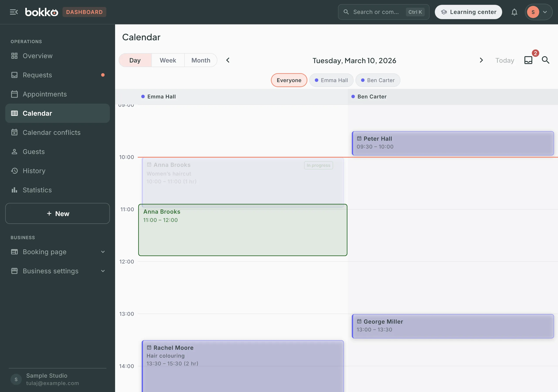Go to next day arrow
This screenshot has height=392, width=558.
(x=481, y=60)
